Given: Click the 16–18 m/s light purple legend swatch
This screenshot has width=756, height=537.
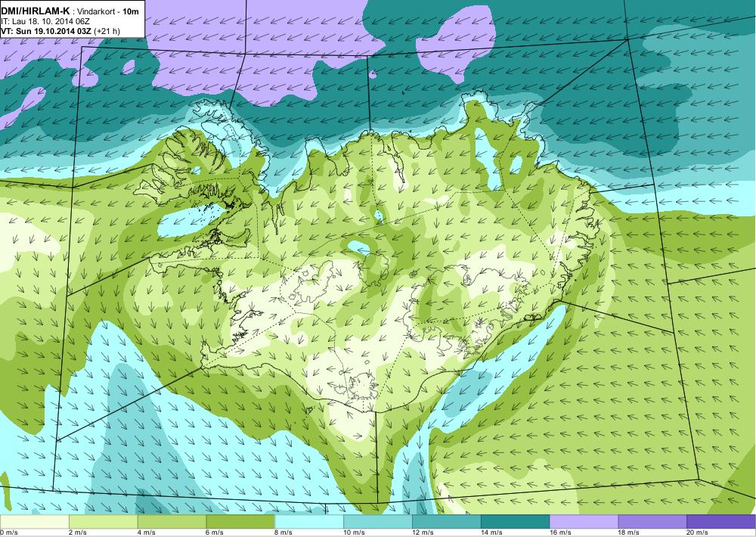Looking at the screenshot, I should tap(584, 522).
